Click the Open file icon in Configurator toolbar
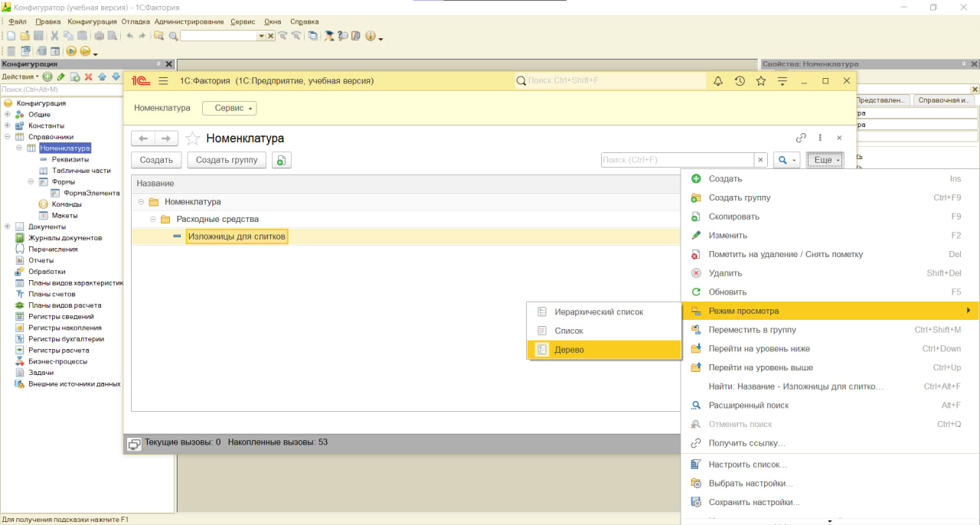Screen dimensions: 980x525 pos(25,36)
